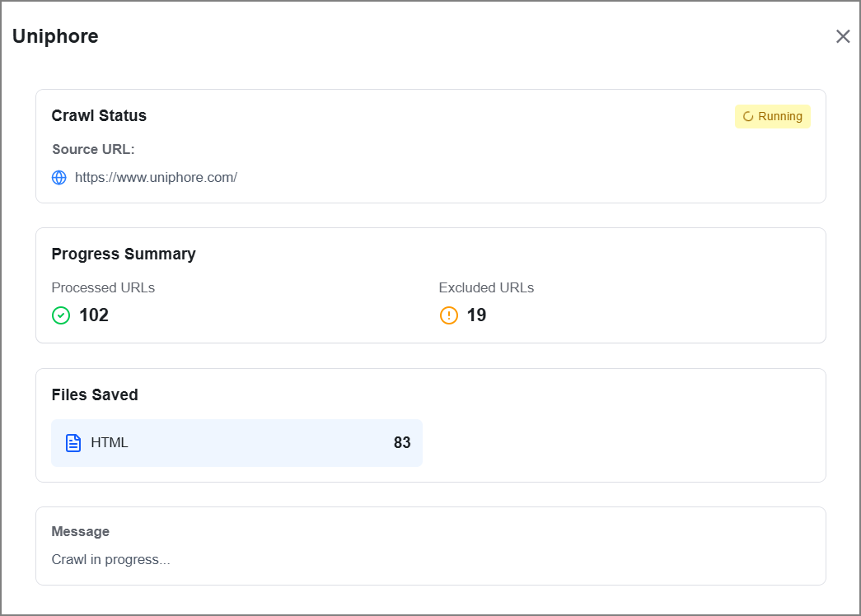Click the HTML file count 83
Screen dimensions: 861x616
pos(402,442)
